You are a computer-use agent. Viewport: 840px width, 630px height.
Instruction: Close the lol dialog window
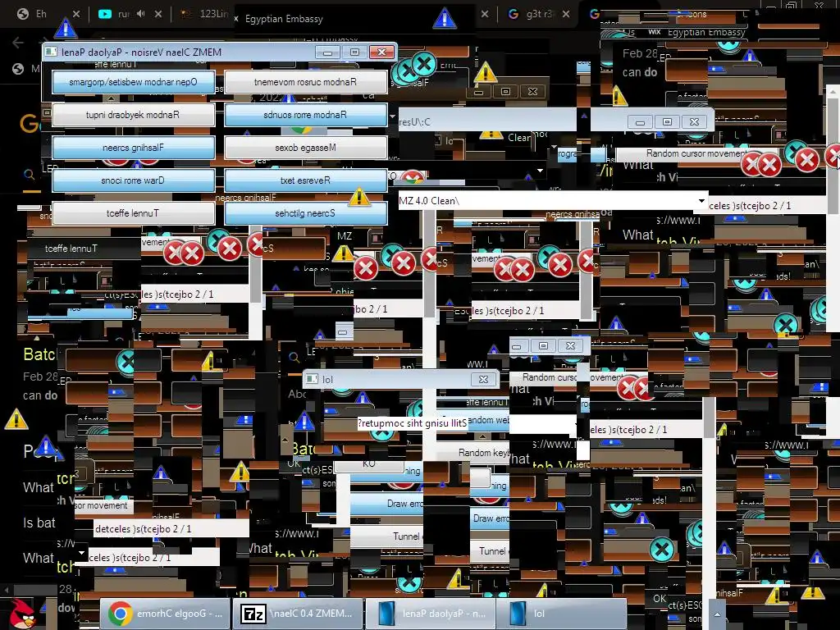483,379
